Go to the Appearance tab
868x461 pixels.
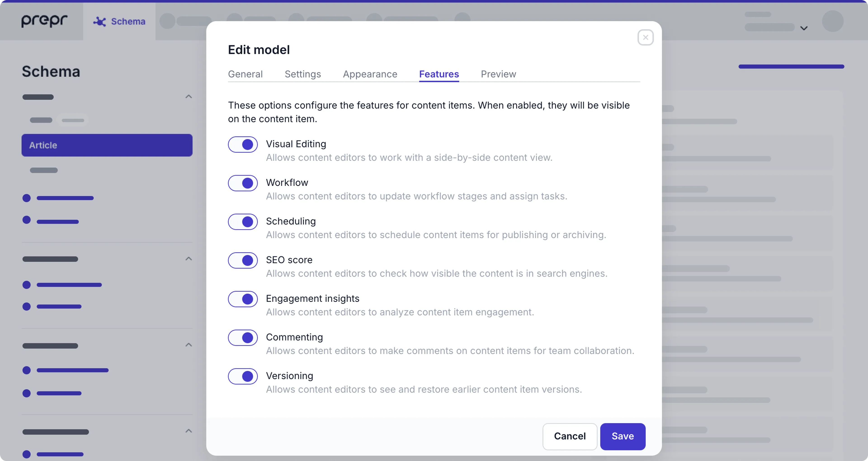tap(370, 74)
